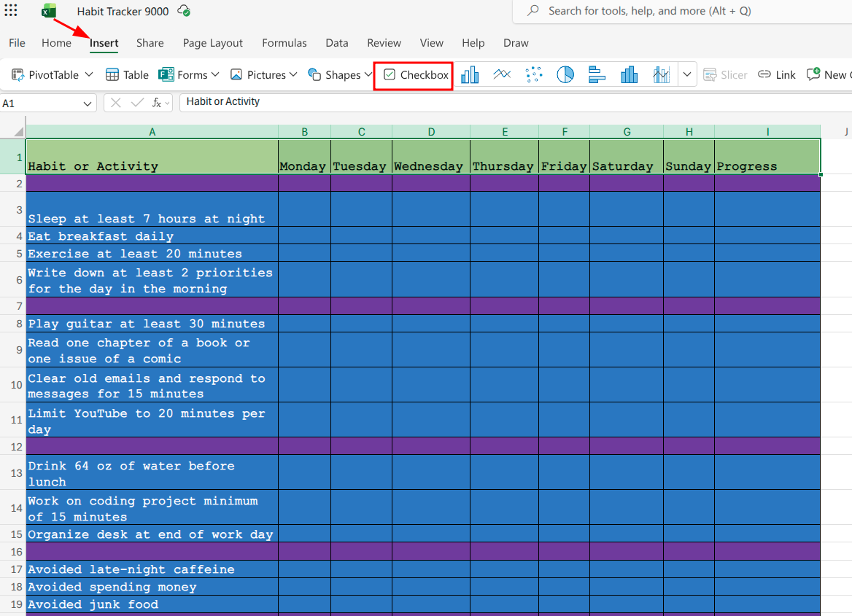Insert a PivotTable
Viewport: 852px width, 616px height.
coord(46,75)
